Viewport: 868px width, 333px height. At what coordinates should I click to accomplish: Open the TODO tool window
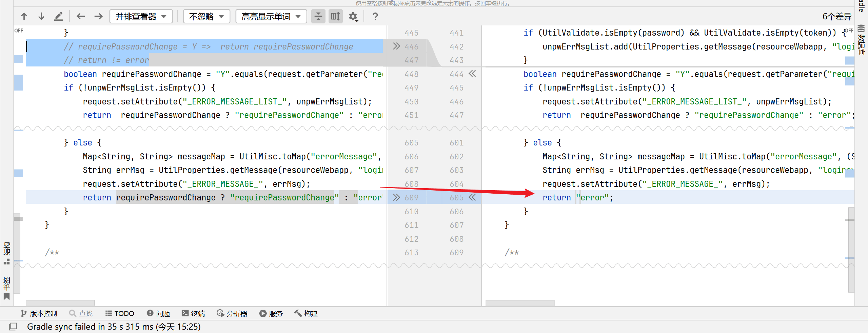120,313
